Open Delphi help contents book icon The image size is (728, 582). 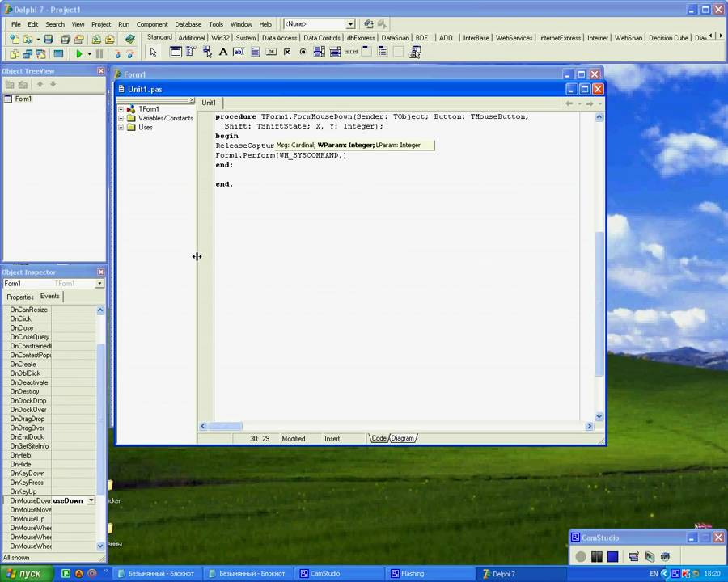[130, 40]
